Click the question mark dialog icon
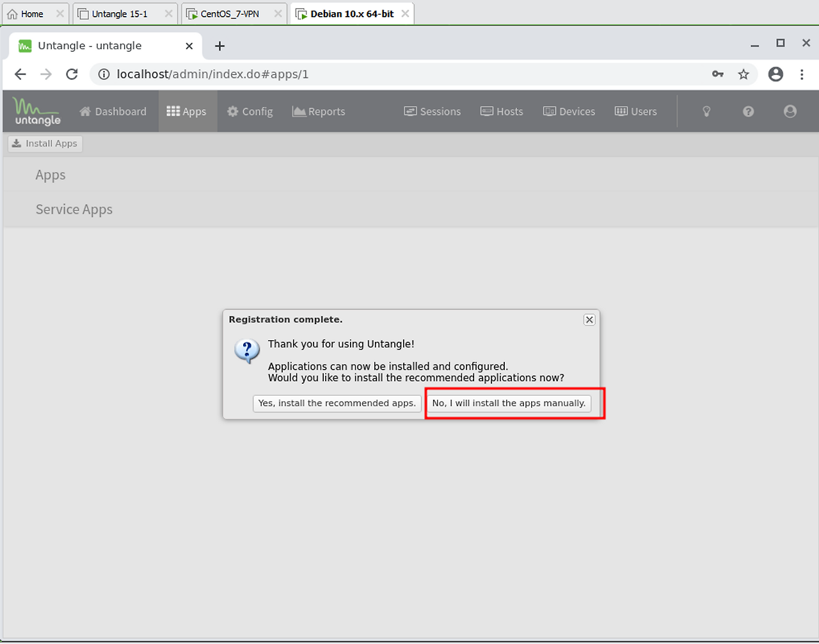This screenshot has width=819, height=644. click(247, 350)
